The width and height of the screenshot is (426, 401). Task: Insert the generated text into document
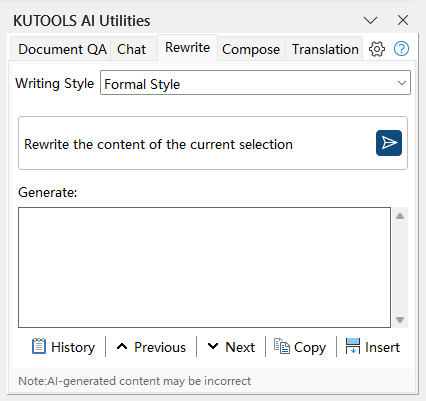[x=373, y=347]
